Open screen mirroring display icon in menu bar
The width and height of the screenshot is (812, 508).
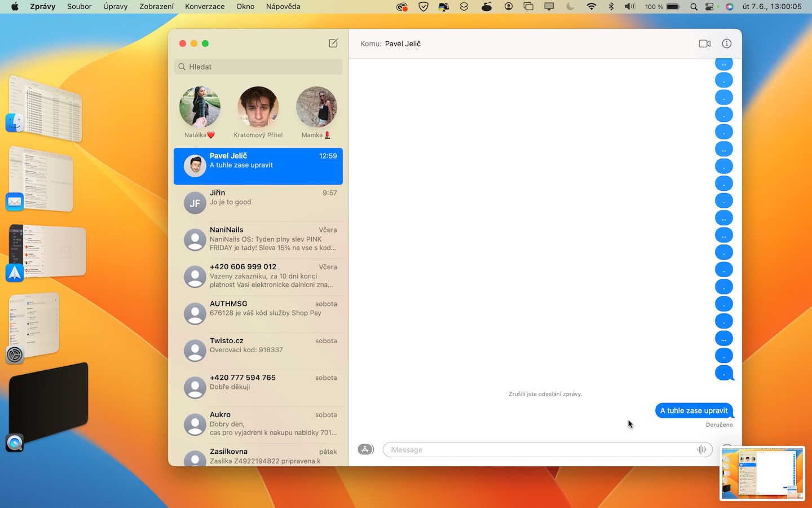coord(549,7)
